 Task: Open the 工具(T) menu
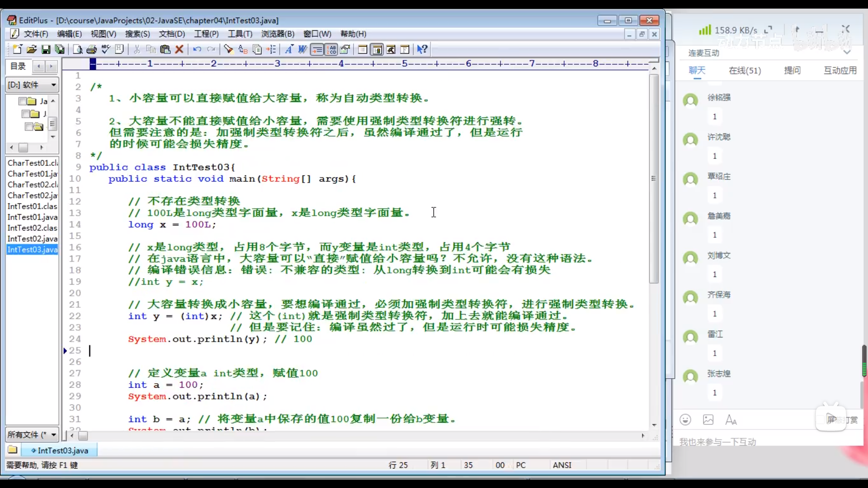(240, 34)
